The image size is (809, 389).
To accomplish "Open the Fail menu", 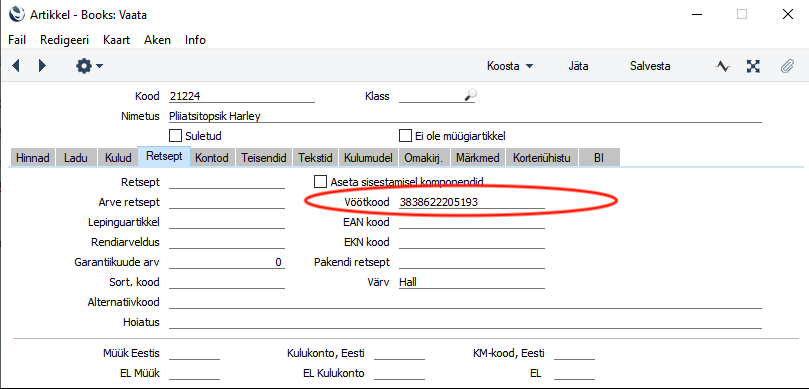I will click(x=17, y=40).
